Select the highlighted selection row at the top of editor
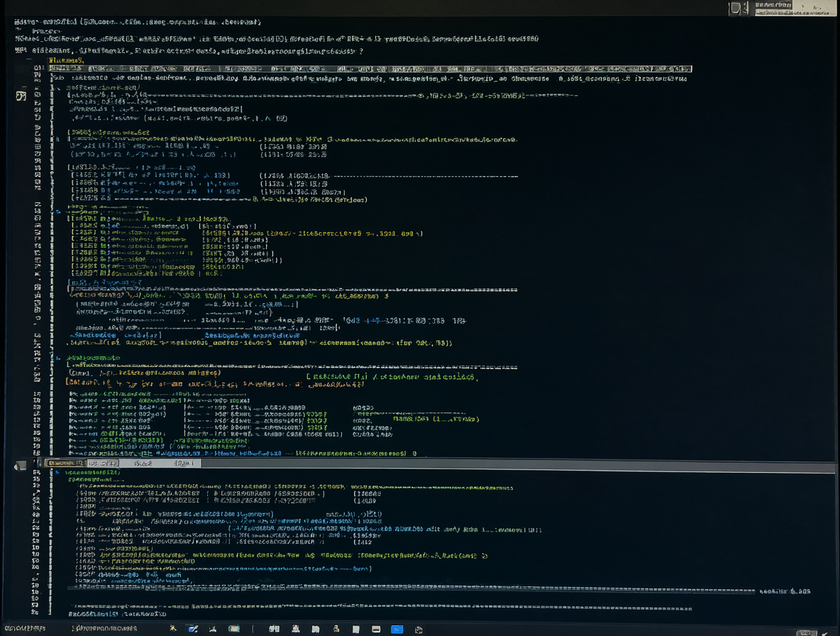Viewport: 840px width, 636px height. (370, 69)
